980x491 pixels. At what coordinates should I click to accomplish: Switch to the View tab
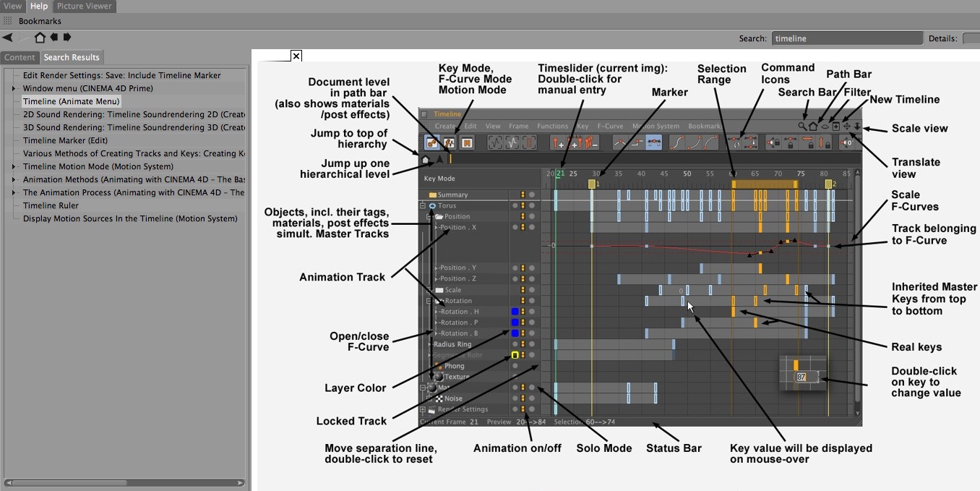[12, 7]
